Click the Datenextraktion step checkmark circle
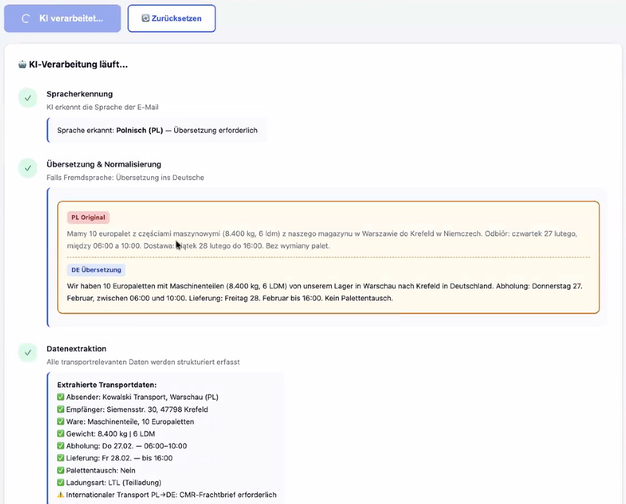626x504 pixels. [x=28, y=352]
